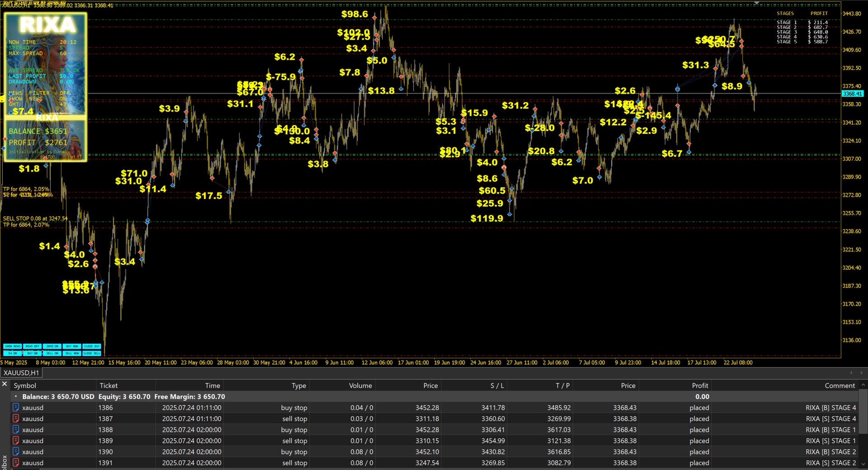Click the stop loss value 3360.60
868x470 pixels.
click(x=493, y=418)
